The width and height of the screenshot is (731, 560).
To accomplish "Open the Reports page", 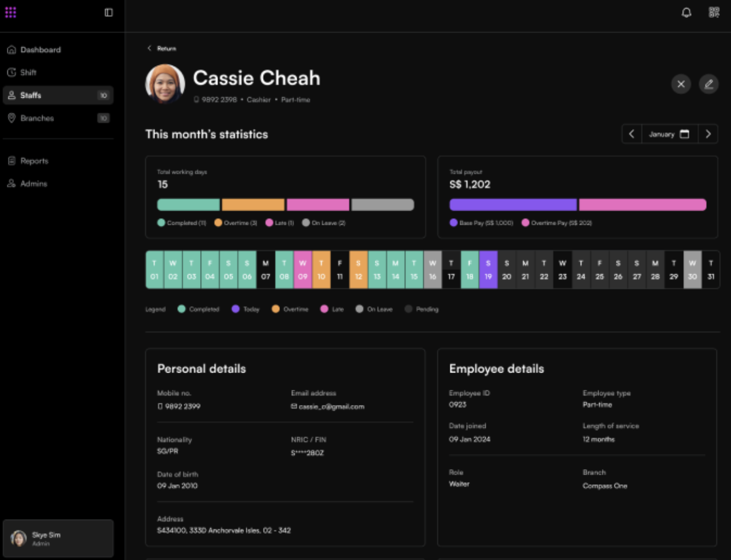I will (x=34, y=161).
